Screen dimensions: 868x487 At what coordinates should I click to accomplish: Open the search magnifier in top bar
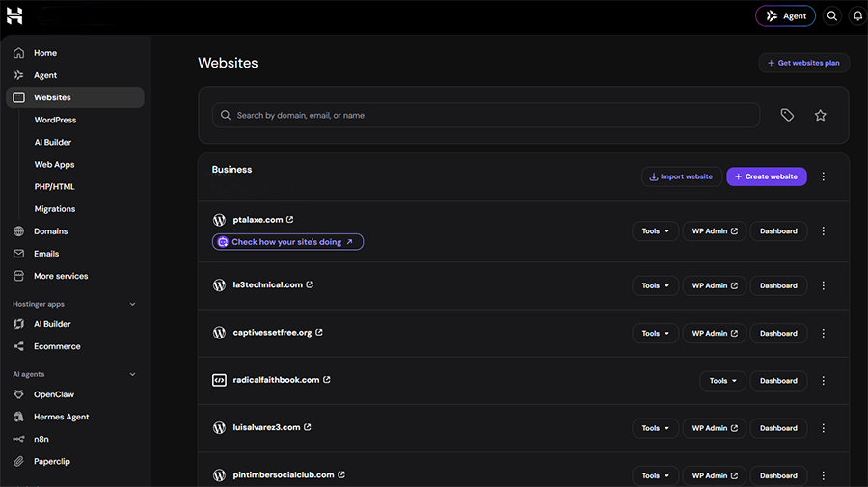coord(832,16)
